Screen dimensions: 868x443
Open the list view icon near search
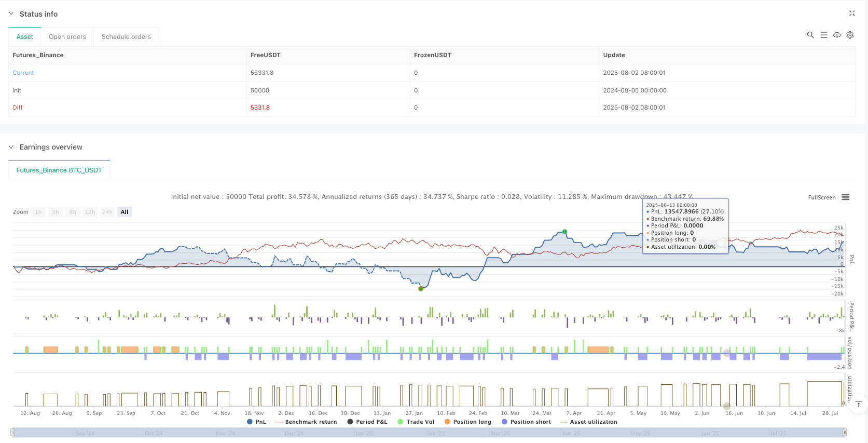click(x=823, y=35)
